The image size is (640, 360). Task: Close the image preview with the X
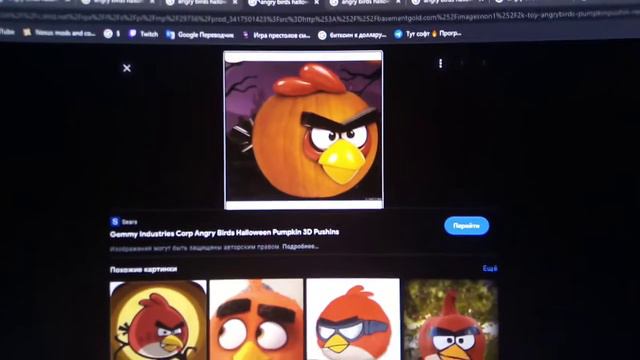point(127,68)
